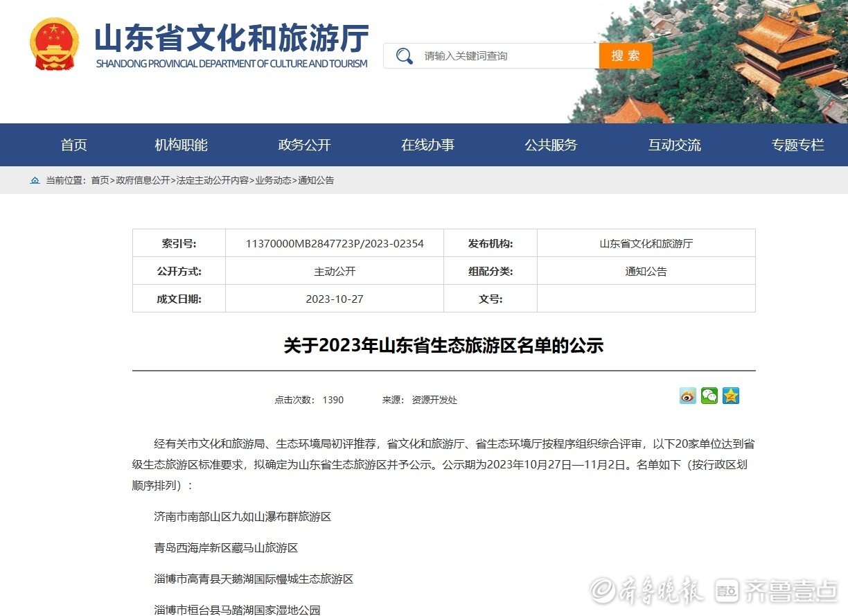Go to 法定主动公开内容 breadcrumb link
This screenshot has height=616, width=848.
point(213,180)
